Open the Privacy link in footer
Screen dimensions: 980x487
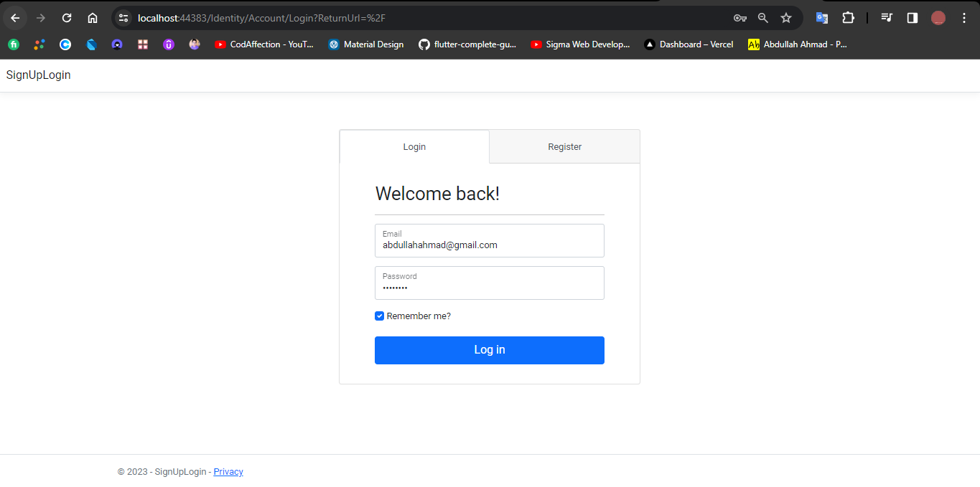[228, 471]
